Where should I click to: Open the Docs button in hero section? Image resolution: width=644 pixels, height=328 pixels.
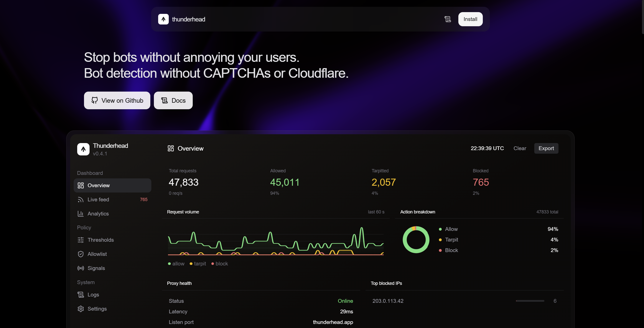pos(173,100)
